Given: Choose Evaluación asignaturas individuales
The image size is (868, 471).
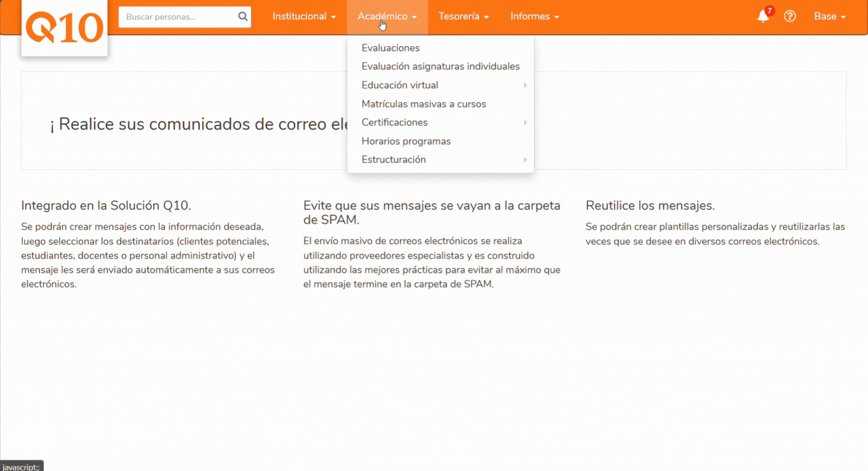Looking at the screenshot, I should (x=440, y=67).
